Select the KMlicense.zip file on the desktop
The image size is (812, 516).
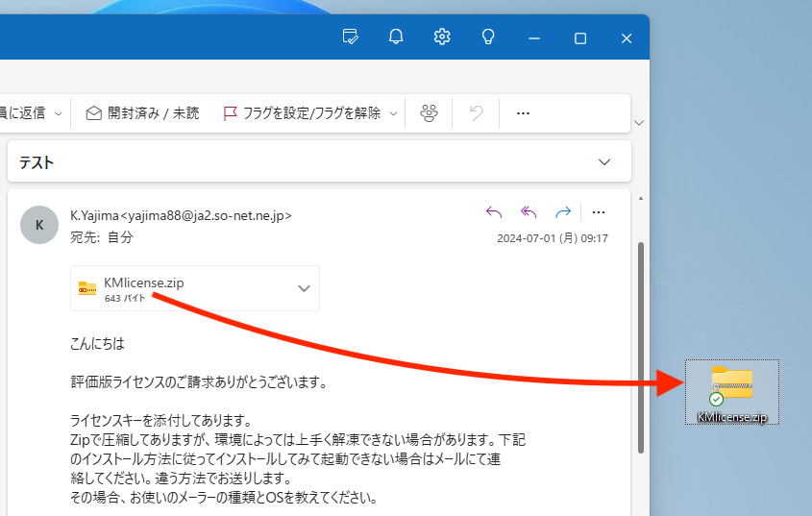pos(732,391)
